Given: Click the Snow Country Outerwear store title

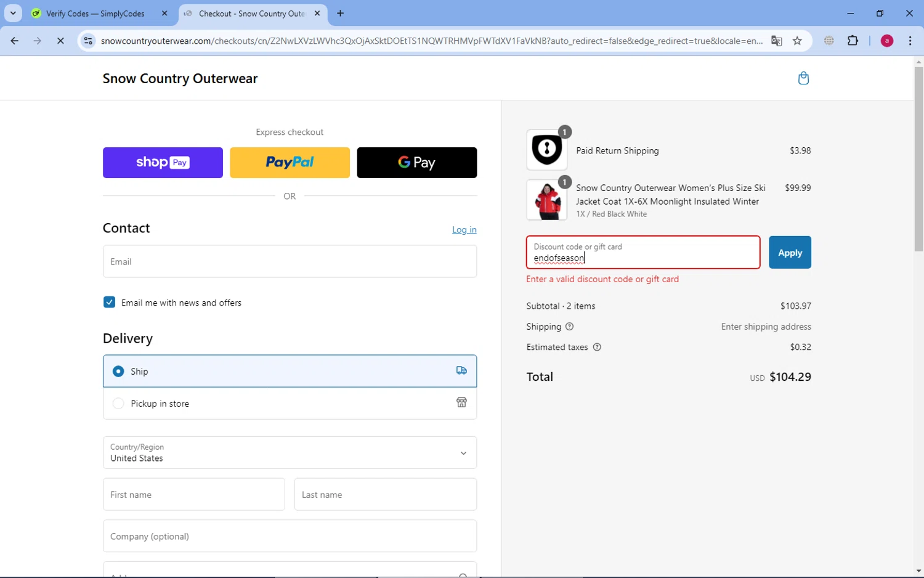Looking at the screenshot, I should (x=180, y=78).
